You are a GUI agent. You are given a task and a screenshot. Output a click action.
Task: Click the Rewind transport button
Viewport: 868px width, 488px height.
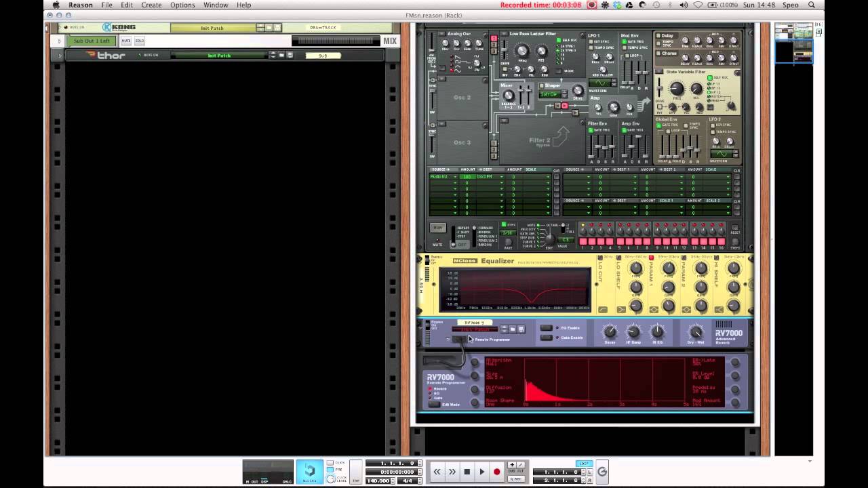(437, 472)
